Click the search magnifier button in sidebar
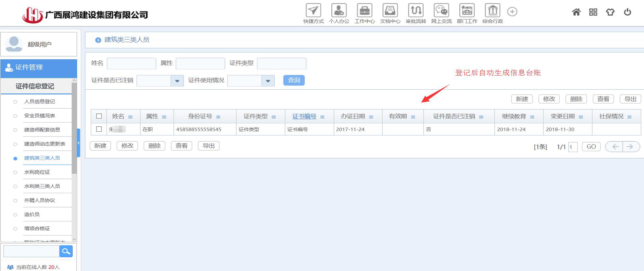 pos(66,251)
